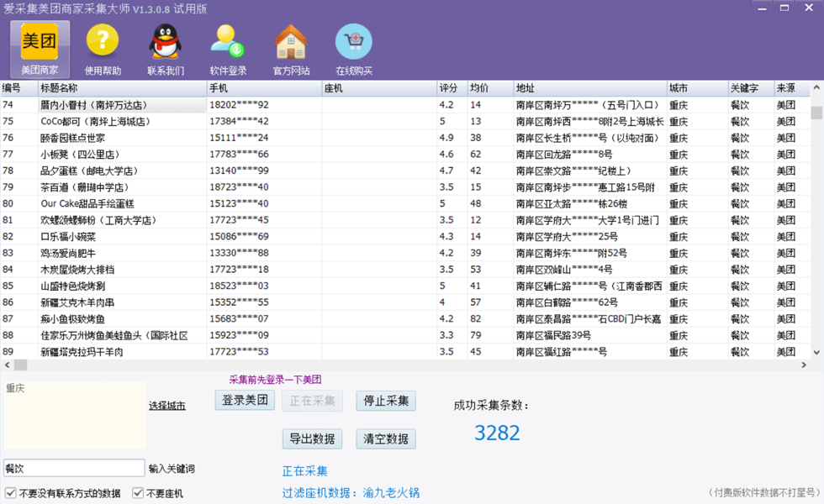Click the 登录美团 button

pos(245,400)
